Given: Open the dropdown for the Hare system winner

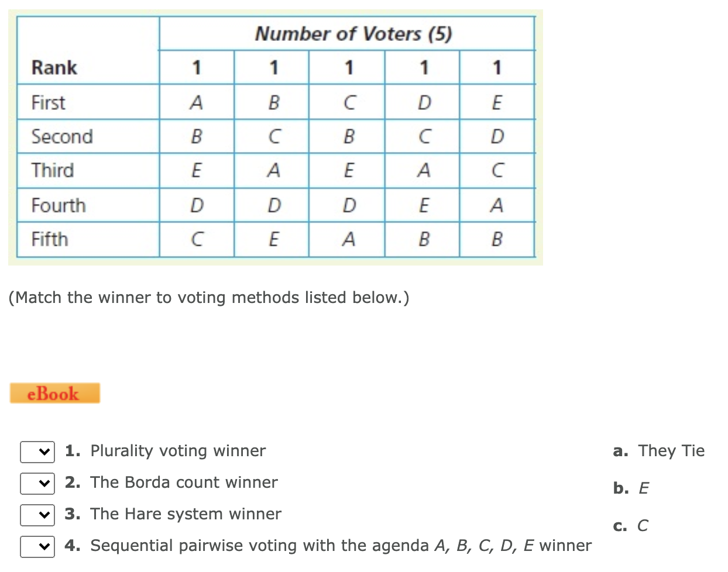Looking at the screenshot, I should 37,515.
